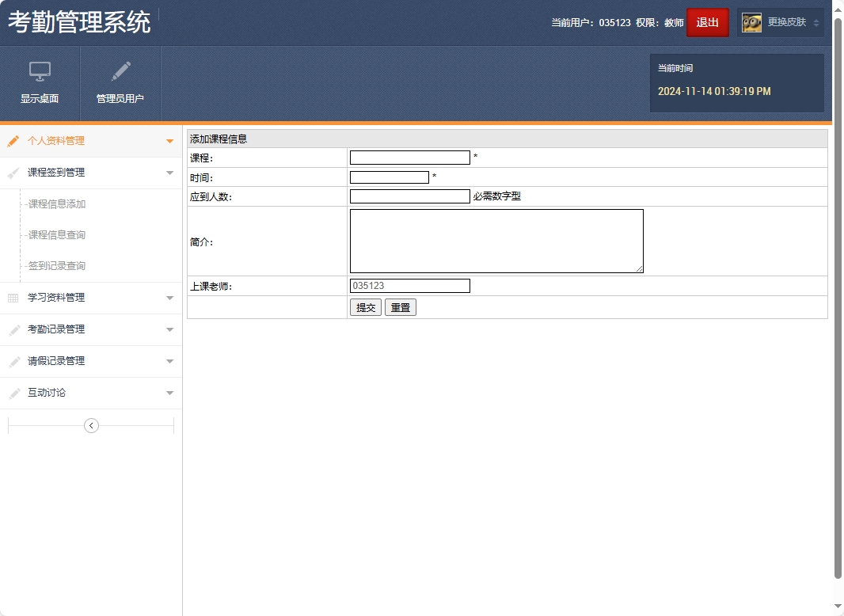
Task: Click the 课程签到管理 sidebar icon
Action: (x=13, y=173)
